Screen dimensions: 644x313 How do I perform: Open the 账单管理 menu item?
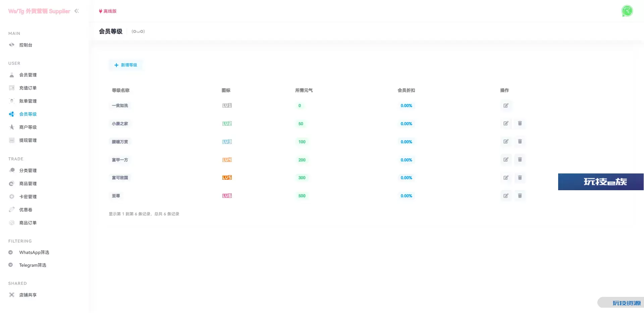coord(28,101)
